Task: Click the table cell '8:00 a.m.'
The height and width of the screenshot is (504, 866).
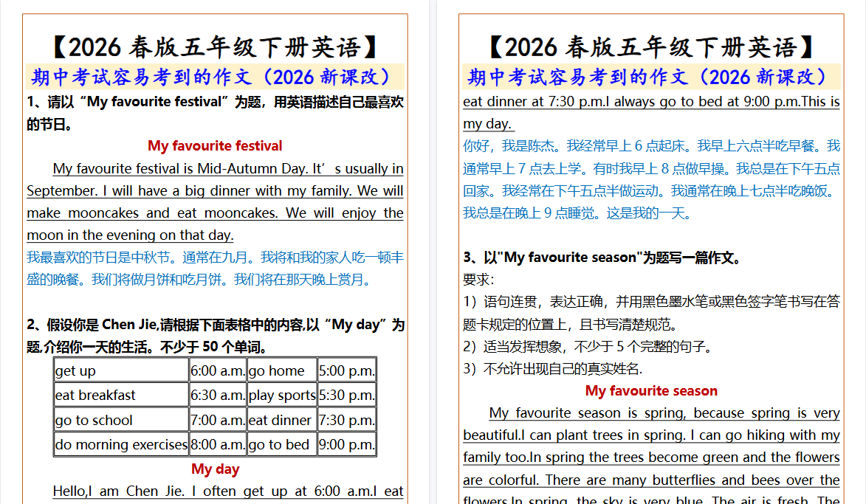Action: click(x=218, y=444)
